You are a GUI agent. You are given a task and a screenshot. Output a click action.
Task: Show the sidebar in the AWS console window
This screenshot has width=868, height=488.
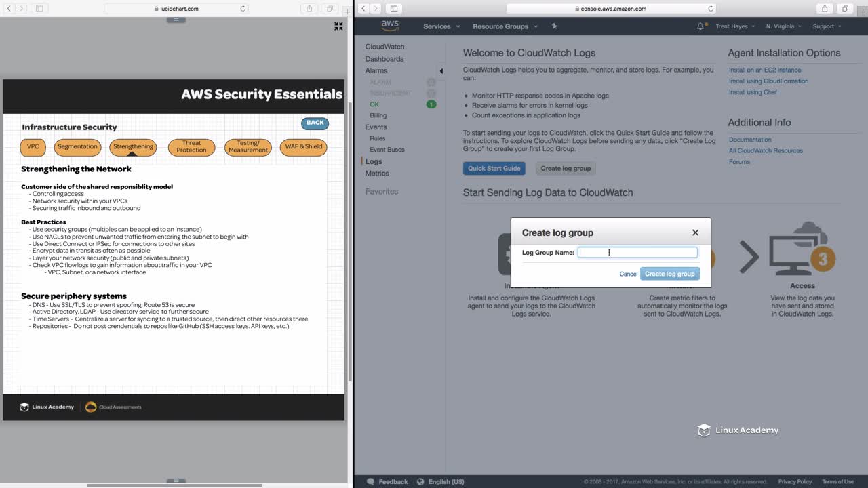(394, 9)
